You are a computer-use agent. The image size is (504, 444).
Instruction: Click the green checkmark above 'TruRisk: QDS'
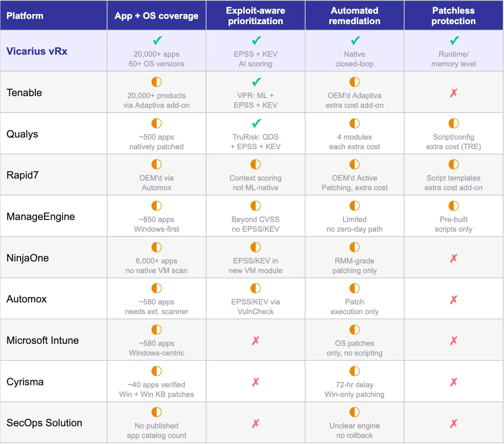click(256, 123)
